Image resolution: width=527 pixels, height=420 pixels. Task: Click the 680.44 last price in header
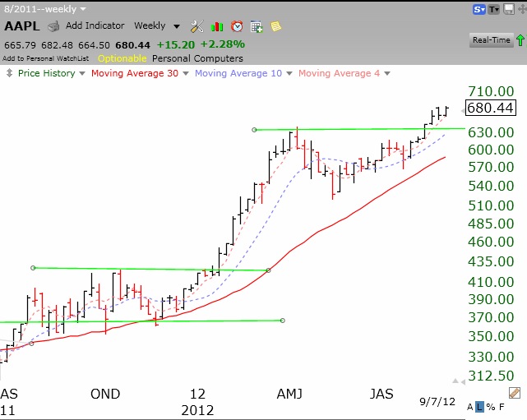tap(132, 44)
